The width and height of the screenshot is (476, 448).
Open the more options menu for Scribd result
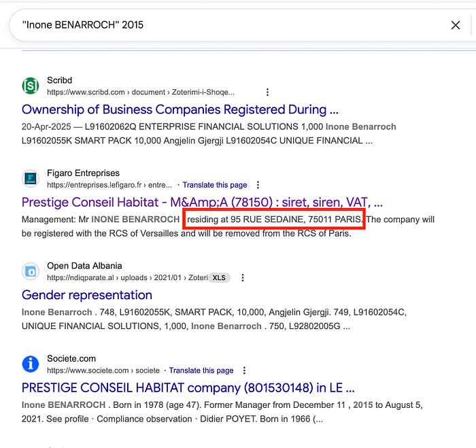tap(267, 92)
